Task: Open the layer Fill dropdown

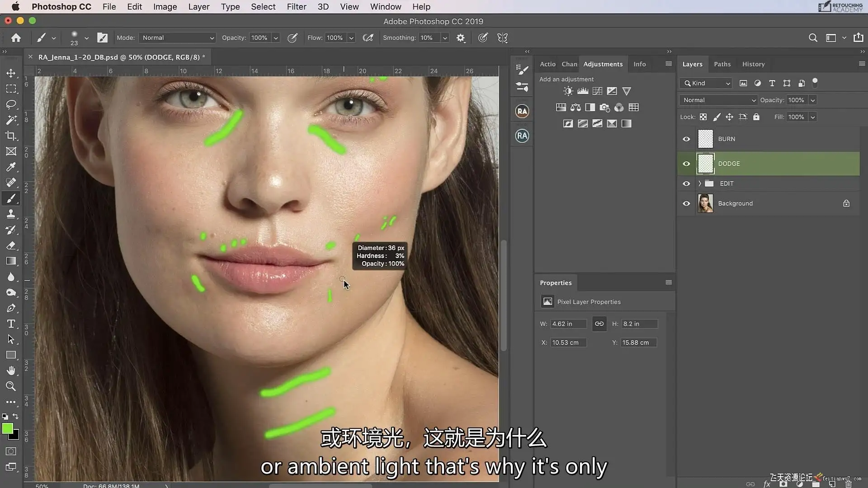Action: click(812, 117)
